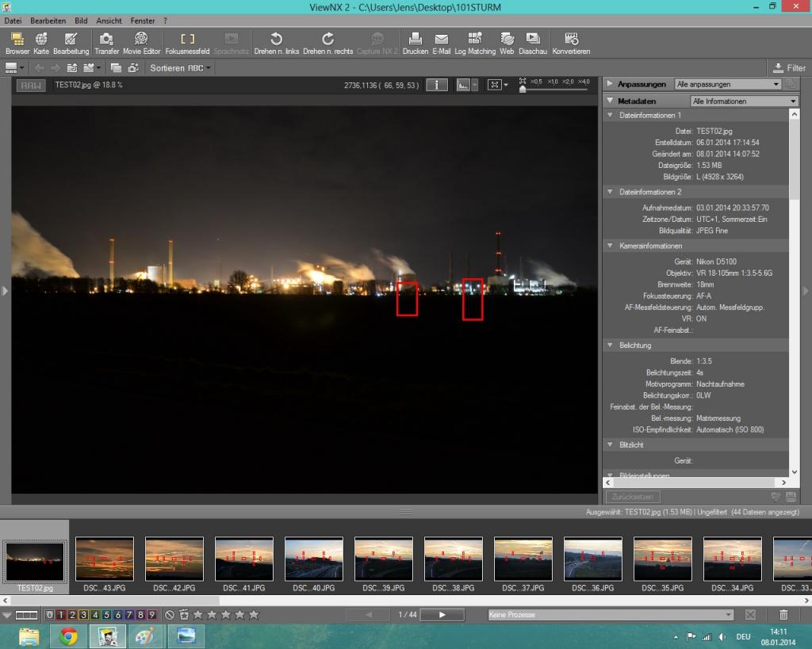Select thumbnail DSC...40.JPG
This screenshot has height=649, width=812.
coord(314,559)
